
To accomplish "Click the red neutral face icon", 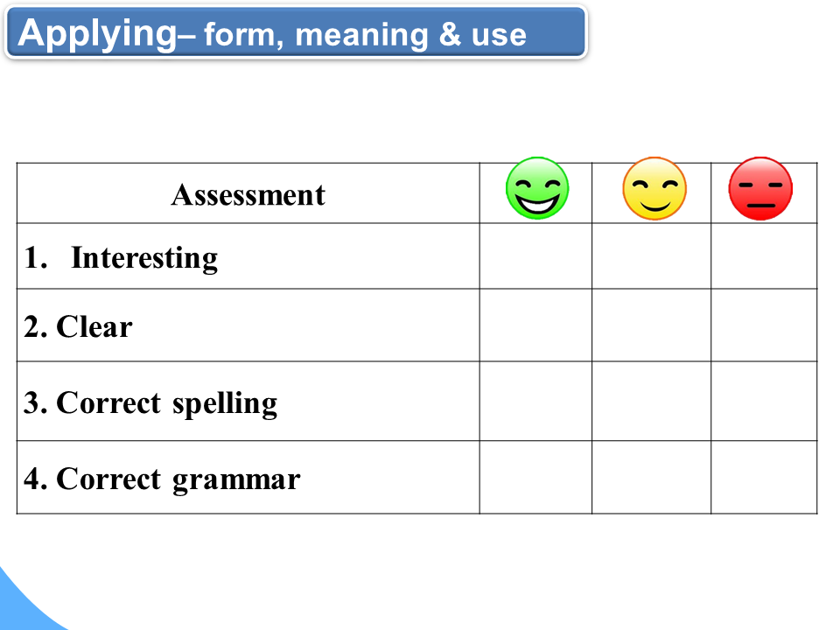I will [760, 188].
